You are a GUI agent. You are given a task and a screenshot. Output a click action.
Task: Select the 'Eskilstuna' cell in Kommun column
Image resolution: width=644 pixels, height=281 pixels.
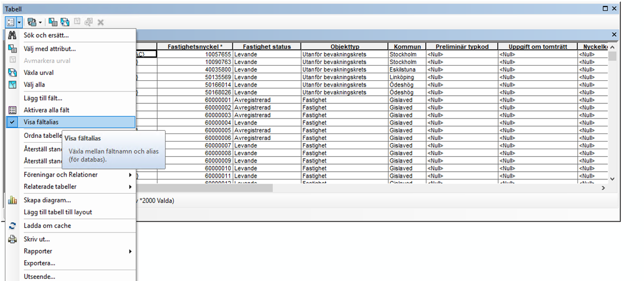point(407,69)
